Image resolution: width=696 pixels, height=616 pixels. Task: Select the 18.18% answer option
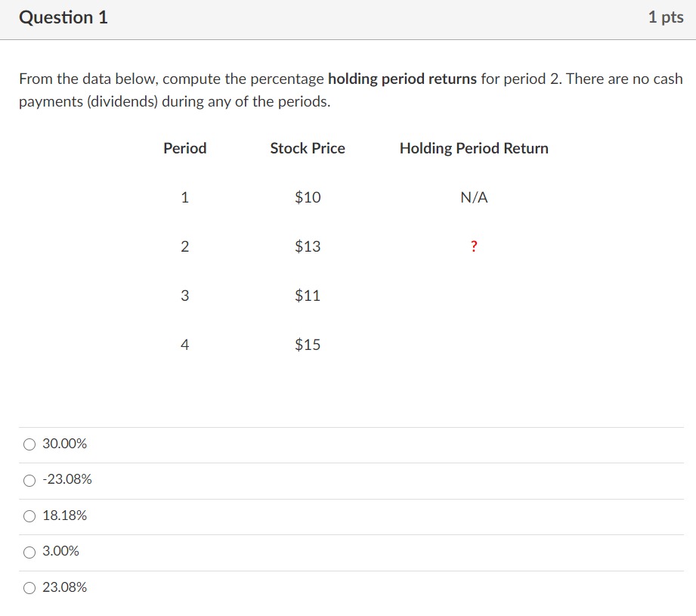tap(28, 515)
